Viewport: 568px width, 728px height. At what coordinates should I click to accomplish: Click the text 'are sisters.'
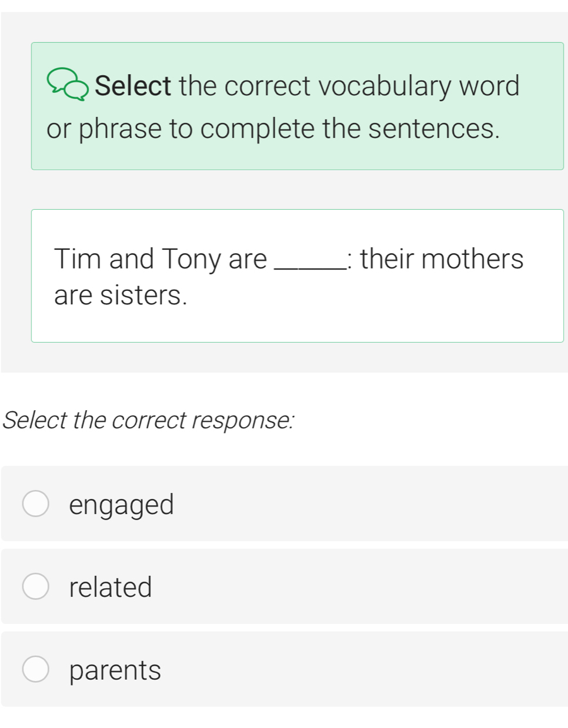121,295
